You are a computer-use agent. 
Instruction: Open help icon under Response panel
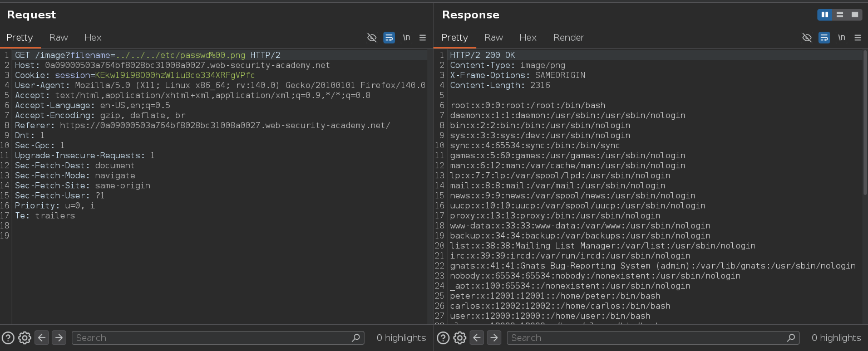pos(443,338)
